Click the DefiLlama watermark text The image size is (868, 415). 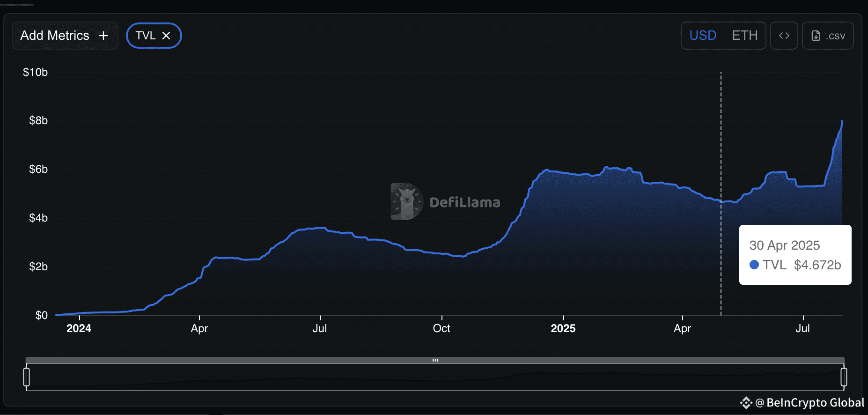(465, 202)
